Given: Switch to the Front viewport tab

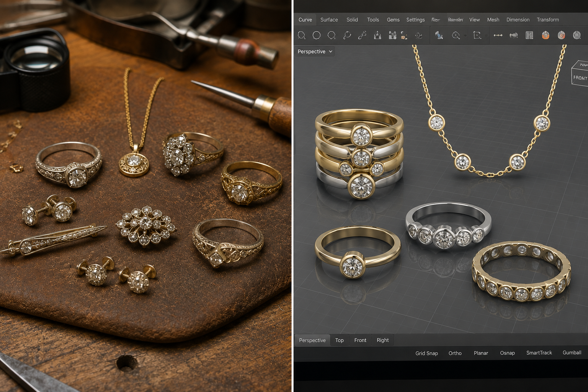Looking at the screenshot, I should pyautogui.click(x=360, y=340).
